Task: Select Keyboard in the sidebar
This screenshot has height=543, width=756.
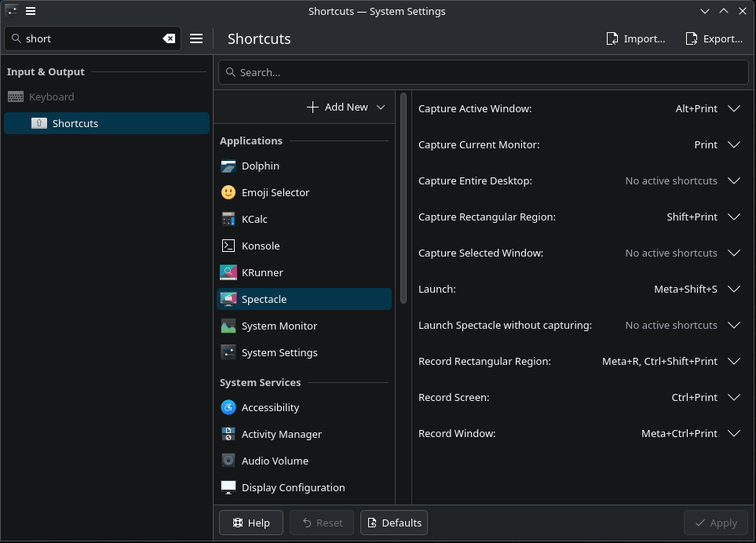Action: click(x=107, y=97)
